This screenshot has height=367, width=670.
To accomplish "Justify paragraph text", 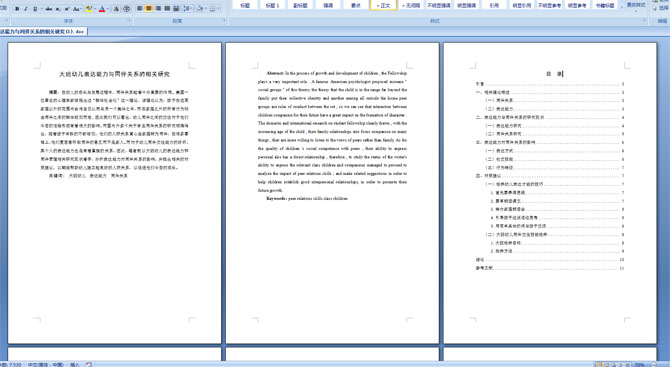I will click(167, 9).
